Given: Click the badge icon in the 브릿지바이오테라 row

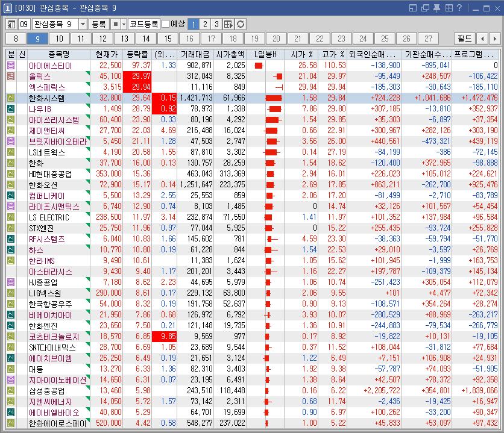Looking at the screenshot, I should (11, 142).
